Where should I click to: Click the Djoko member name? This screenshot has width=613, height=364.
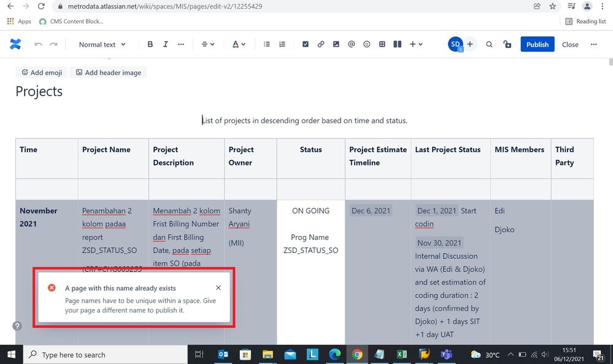click(504, 230)
